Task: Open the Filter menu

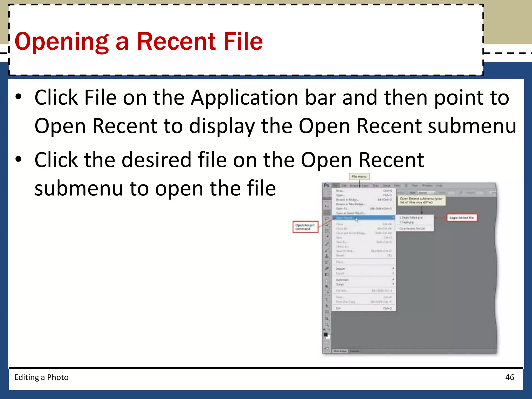Action: [397, 185]
